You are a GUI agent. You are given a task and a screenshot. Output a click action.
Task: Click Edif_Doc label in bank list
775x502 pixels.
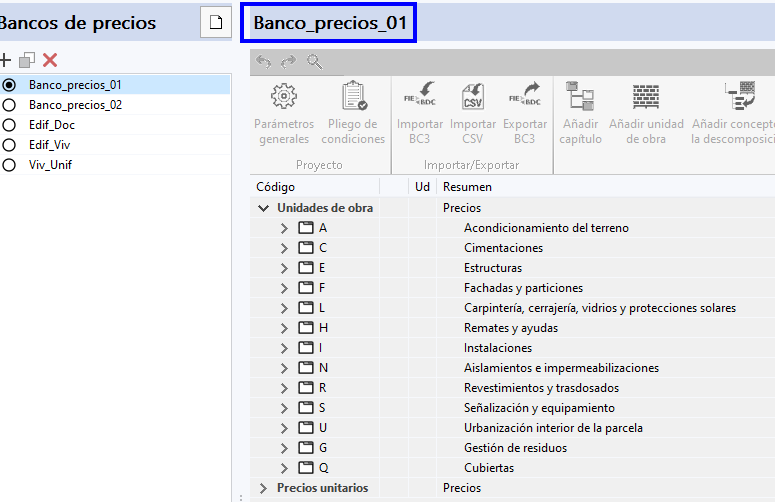pos(52,125)
